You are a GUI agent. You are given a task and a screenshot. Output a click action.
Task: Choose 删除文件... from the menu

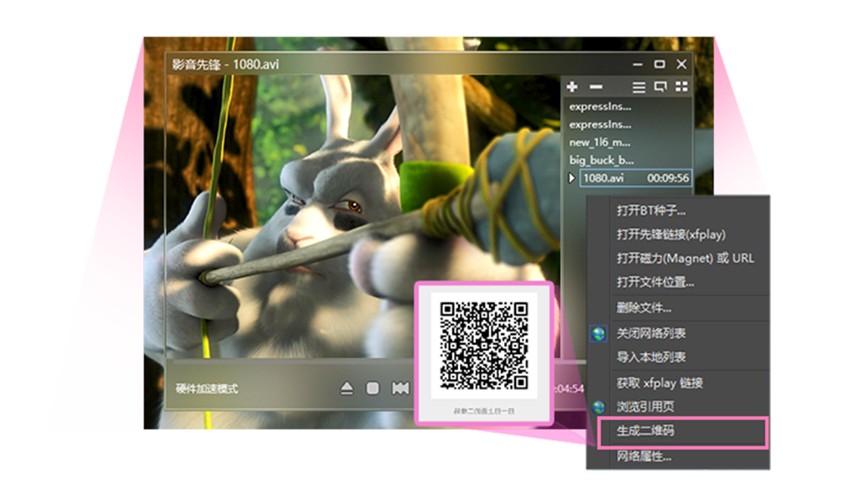coord(644,308)
